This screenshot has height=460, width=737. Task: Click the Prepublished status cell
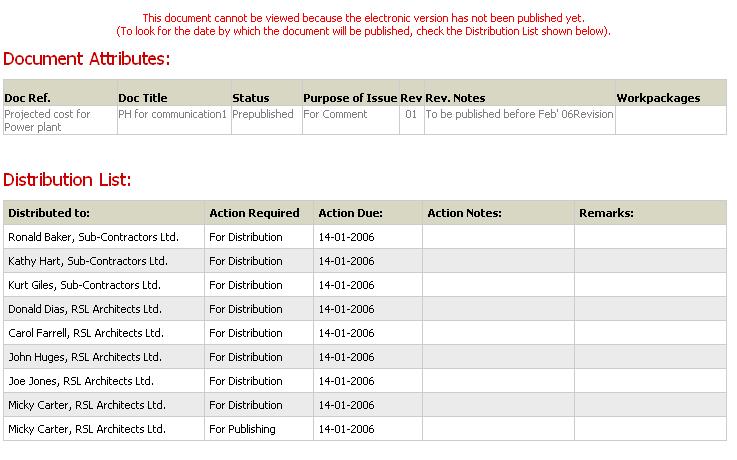[x=263, y=114]
